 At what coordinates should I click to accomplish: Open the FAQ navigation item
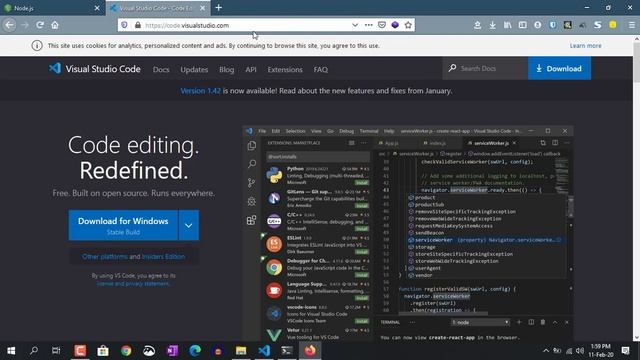point(320,69)
